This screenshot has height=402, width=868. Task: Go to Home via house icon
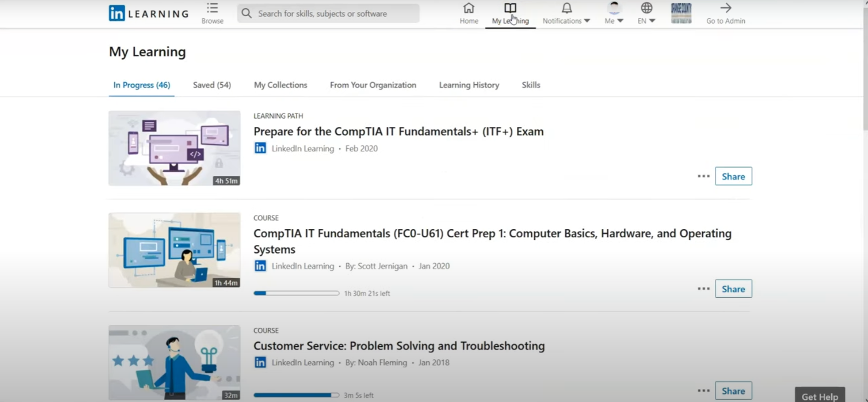[x=469, y=8]
